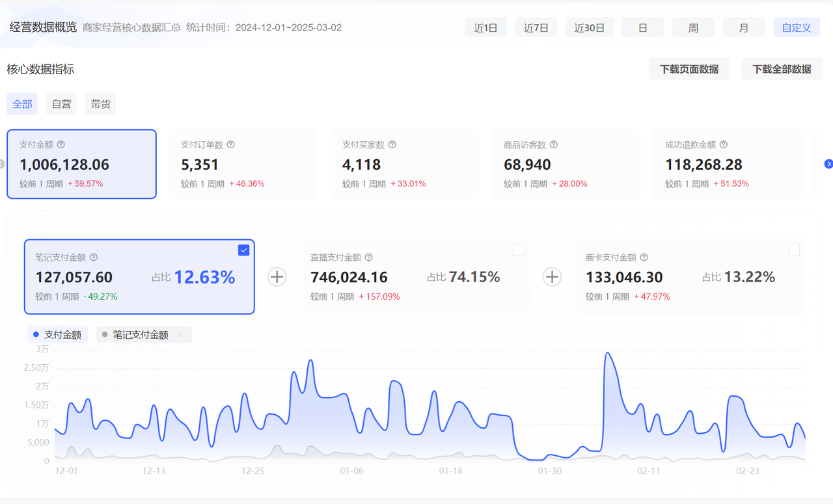The width and height of the screenshot is (833, 504).
Task: Switch to the 自营 tab
Action: [61, 104]
